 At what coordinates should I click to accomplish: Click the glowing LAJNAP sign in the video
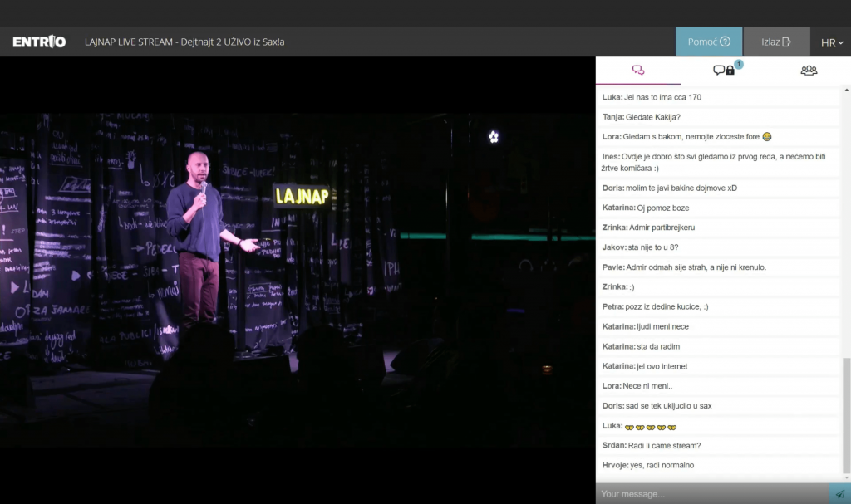tap(301, 197)
